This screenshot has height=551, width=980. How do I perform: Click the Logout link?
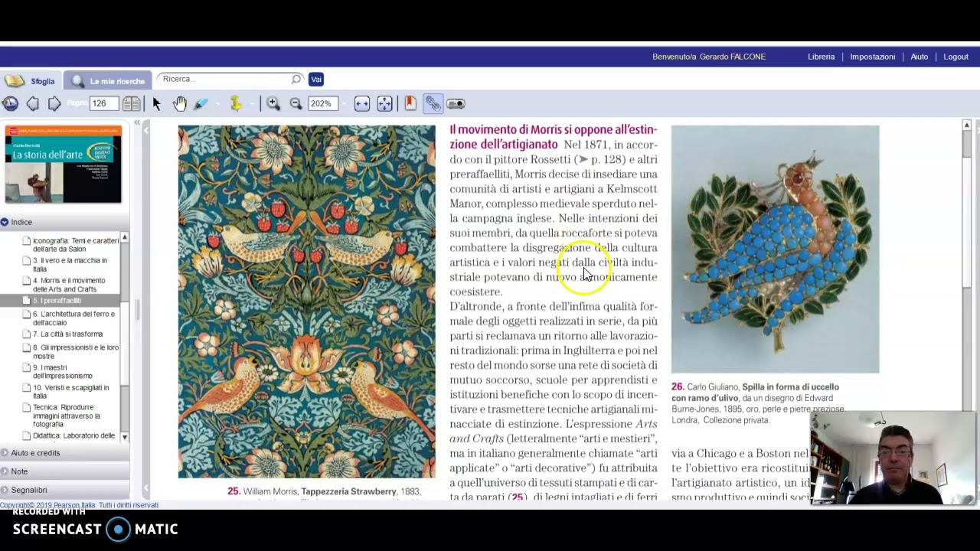[x=955, y=57]
